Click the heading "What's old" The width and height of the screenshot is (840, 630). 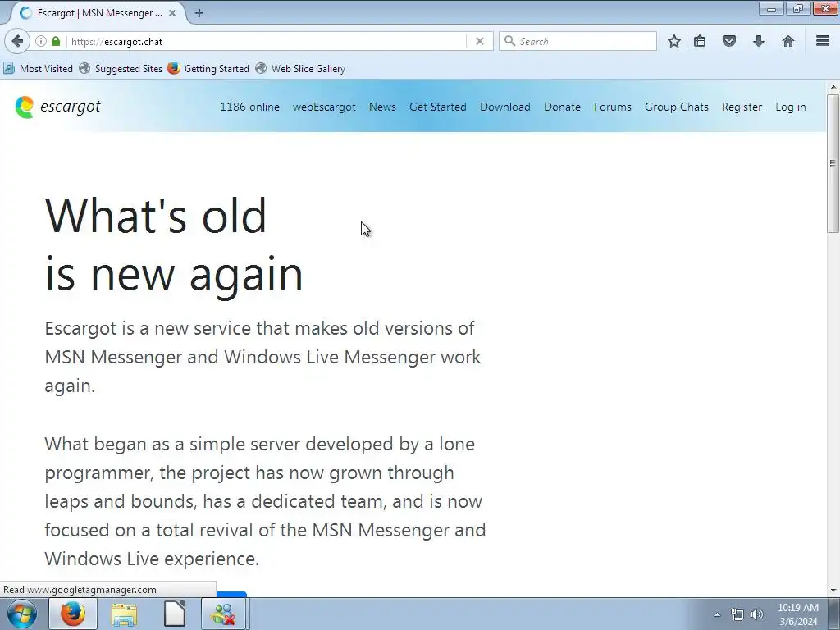pos(156,216)
